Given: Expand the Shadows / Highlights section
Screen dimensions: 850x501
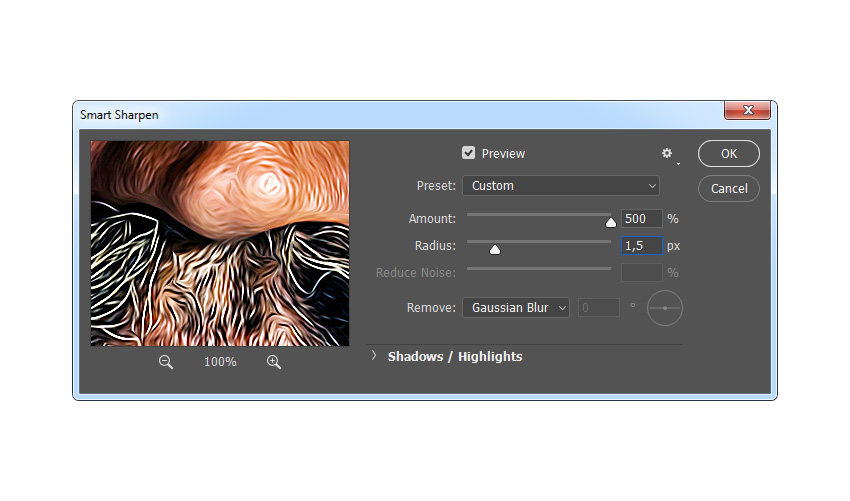Looking at the screenshot, I should tap(374, 356).
